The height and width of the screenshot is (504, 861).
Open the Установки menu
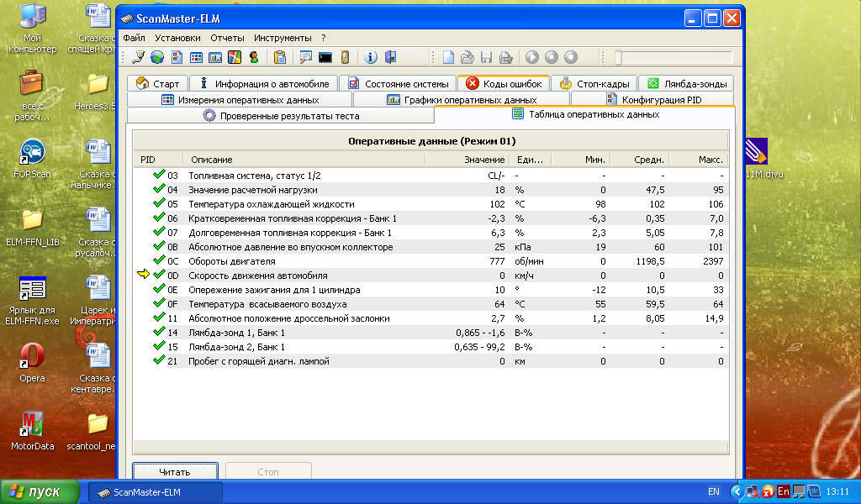(x=177, y=38)
